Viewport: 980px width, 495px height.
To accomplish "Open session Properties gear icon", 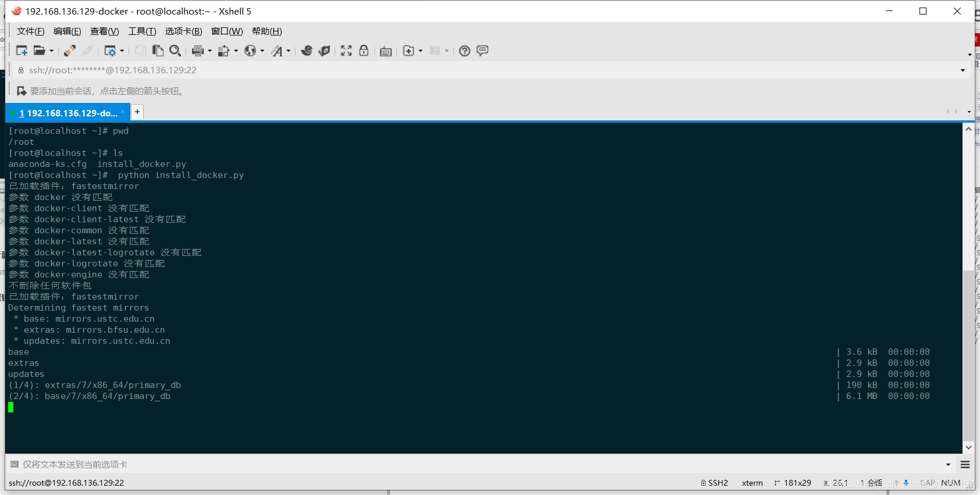I will coord(109,51).
